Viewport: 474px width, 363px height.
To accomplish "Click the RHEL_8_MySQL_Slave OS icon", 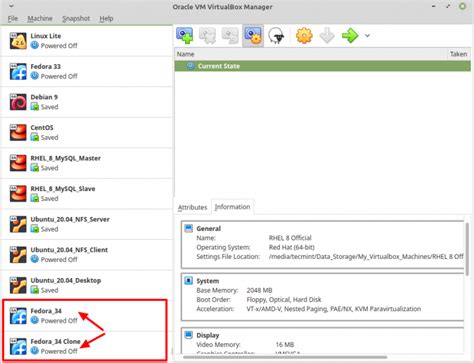I will 18,194.
